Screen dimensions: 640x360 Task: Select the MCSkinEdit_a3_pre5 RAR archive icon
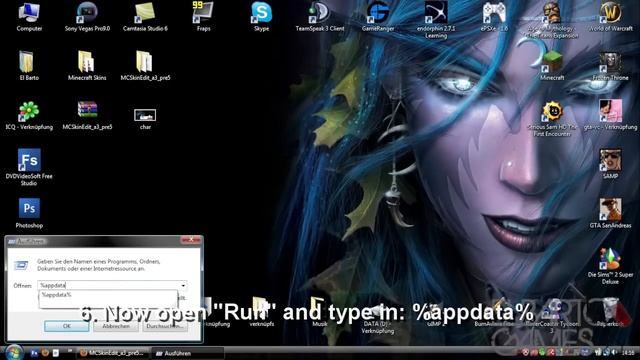[87, 115]
